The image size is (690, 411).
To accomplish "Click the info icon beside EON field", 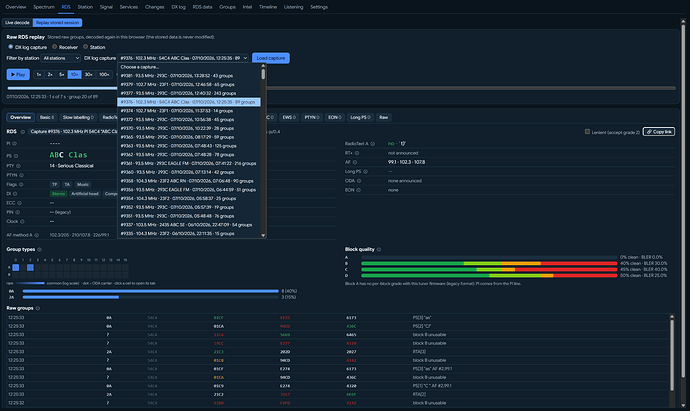I will pyautogui.click(x=358, y=190).
